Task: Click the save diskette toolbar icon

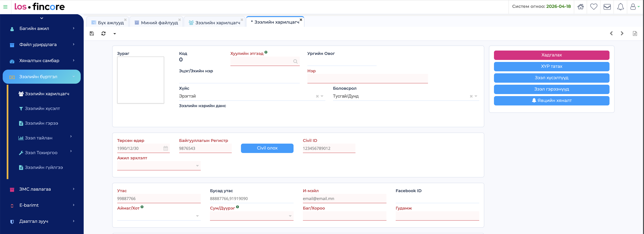Action: click(x=92, y=33)
